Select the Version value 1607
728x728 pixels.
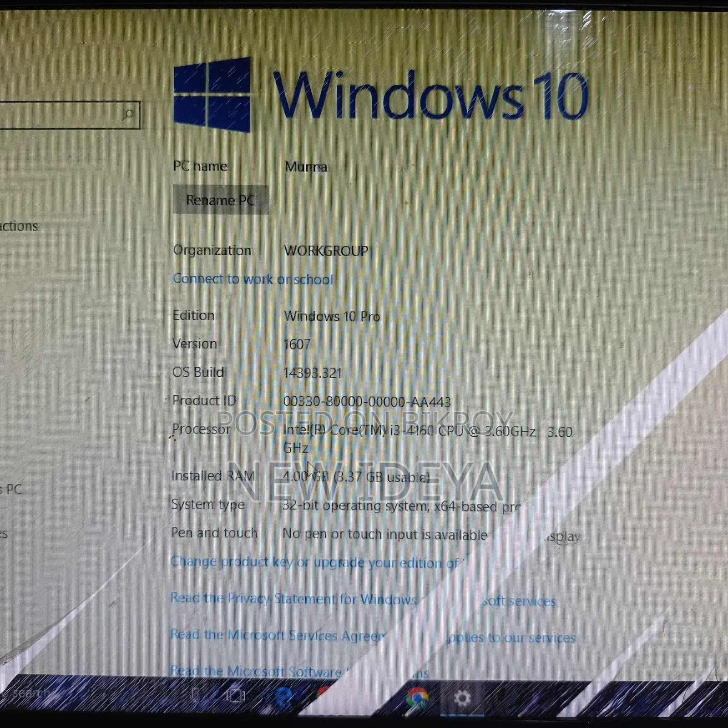[297, 344]
